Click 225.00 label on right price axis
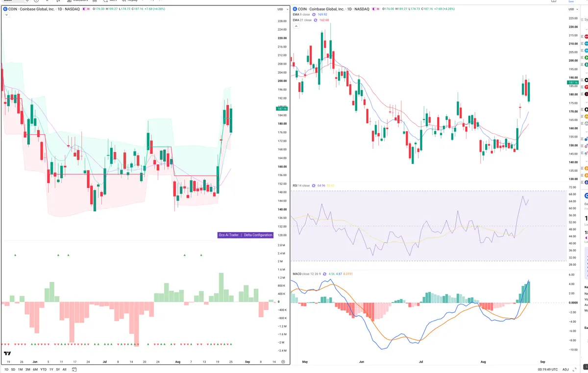 pos(572,18)
